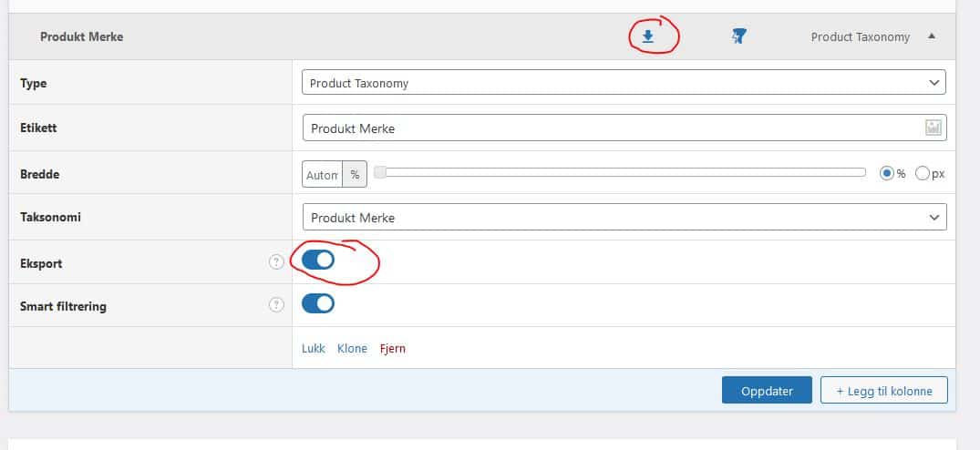Select the px width unit radio button

click(x=923, y=173)
